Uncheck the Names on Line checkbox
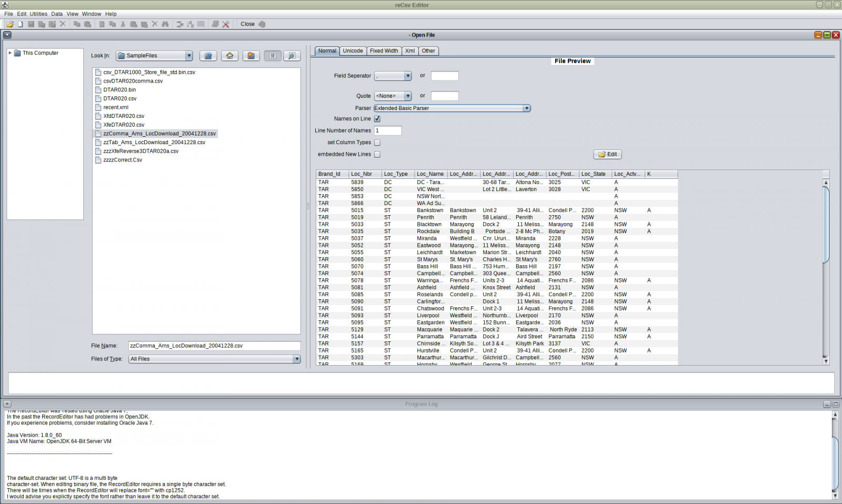Screen dimensions: 842x504 (x=377, y=119)
